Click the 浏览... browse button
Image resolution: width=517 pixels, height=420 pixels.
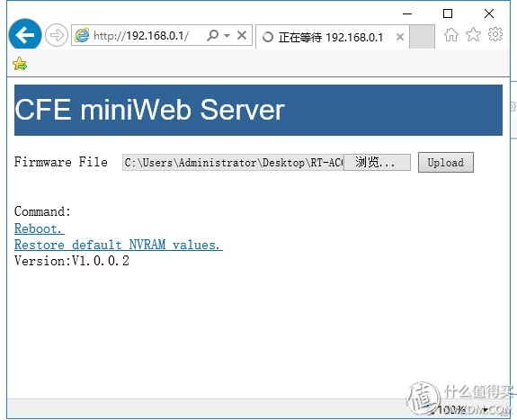point(377,162)
